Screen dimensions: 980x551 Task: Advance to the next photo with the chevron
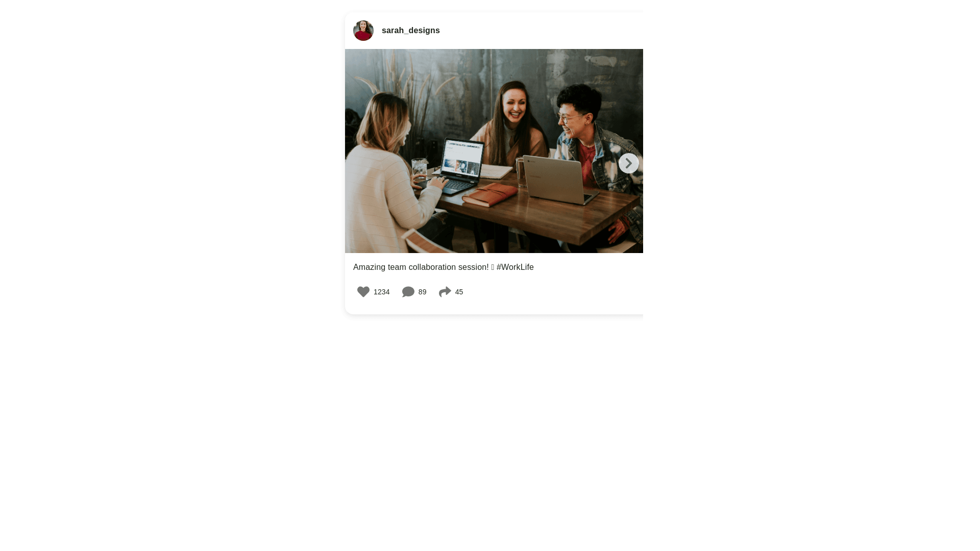(x=629, y=163)
